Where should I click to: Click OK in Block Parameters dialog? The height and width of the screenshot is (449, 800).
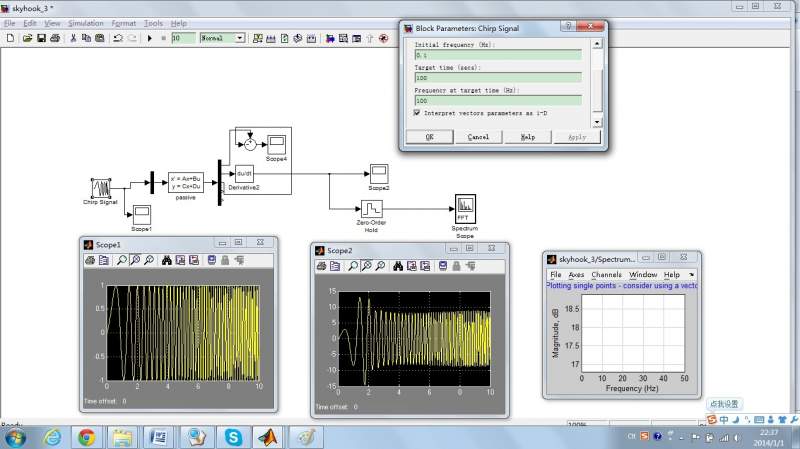pyautogui.click(x=430, y=137)
